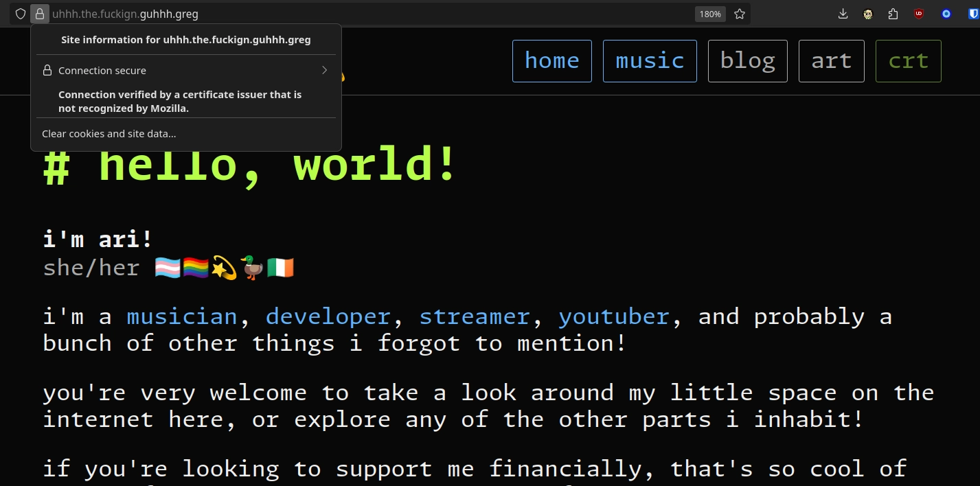Screen dimensions: 980x486
Task: Click the tracking protection shield icon
Action: [21, 14]
